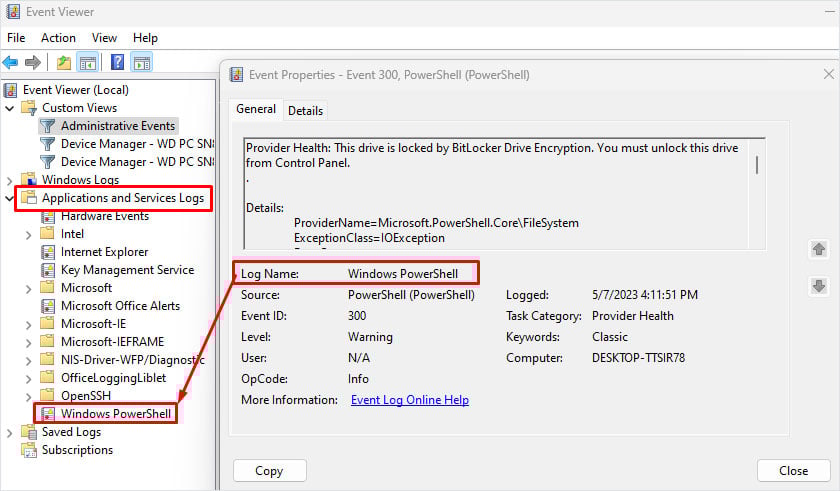Click the Copy button
The width and height of the screenshot is (840, 491).
[269, 471]
